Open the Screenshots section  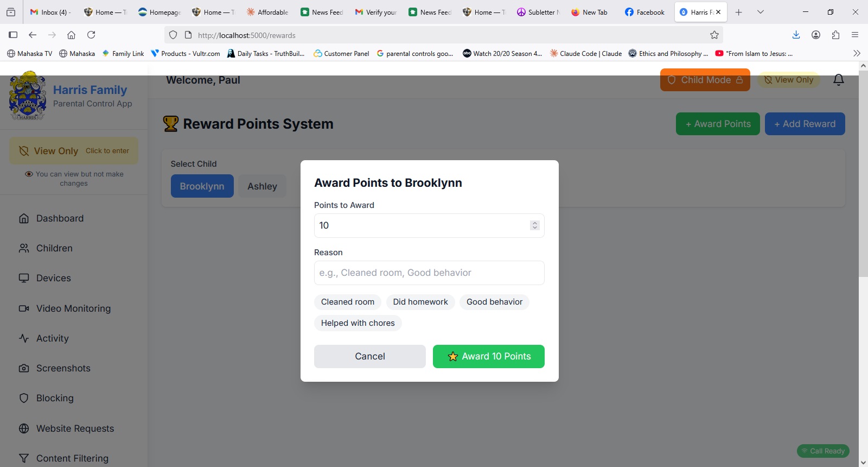63,368
